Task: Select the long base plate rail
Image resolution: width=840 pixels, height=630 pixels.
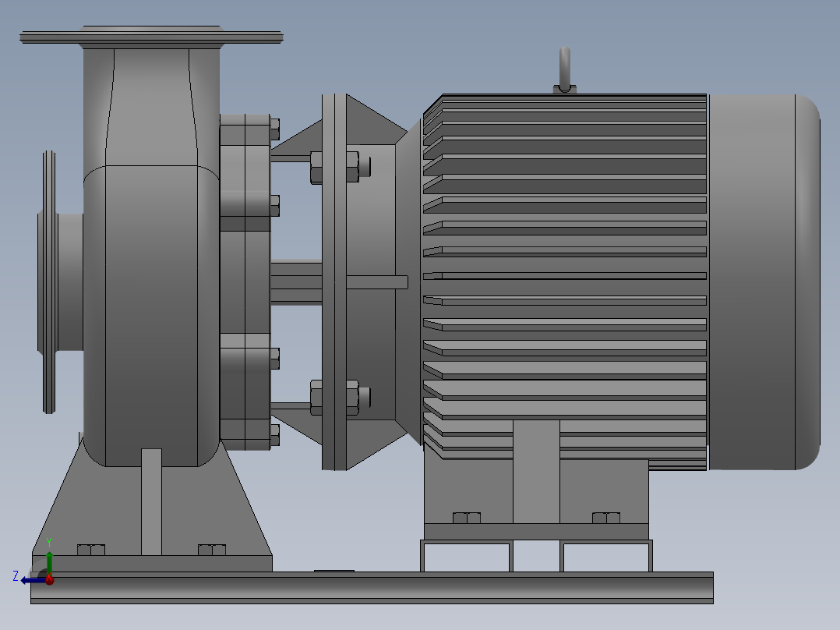Action: point(372,588)
